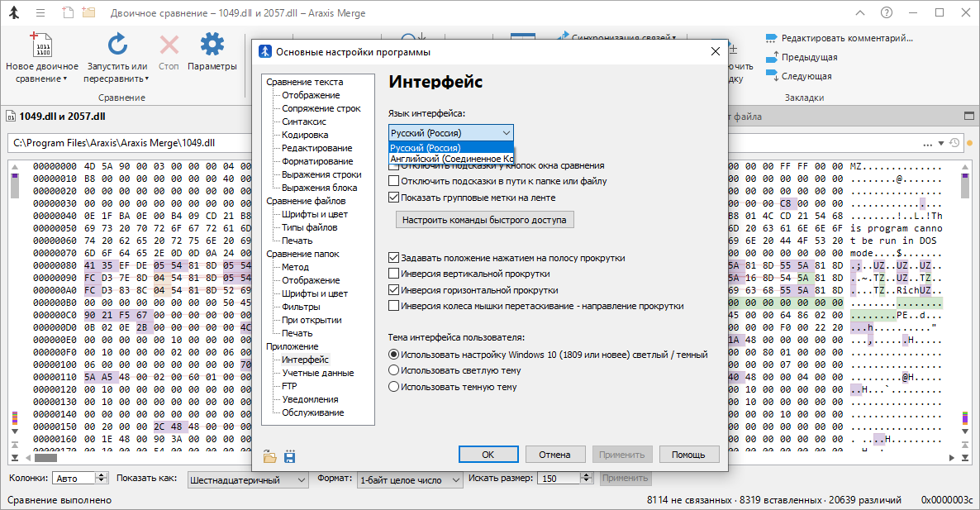Toggle set position by clicking scrollbar
The image size is (980, 510).
click(394, 258)
